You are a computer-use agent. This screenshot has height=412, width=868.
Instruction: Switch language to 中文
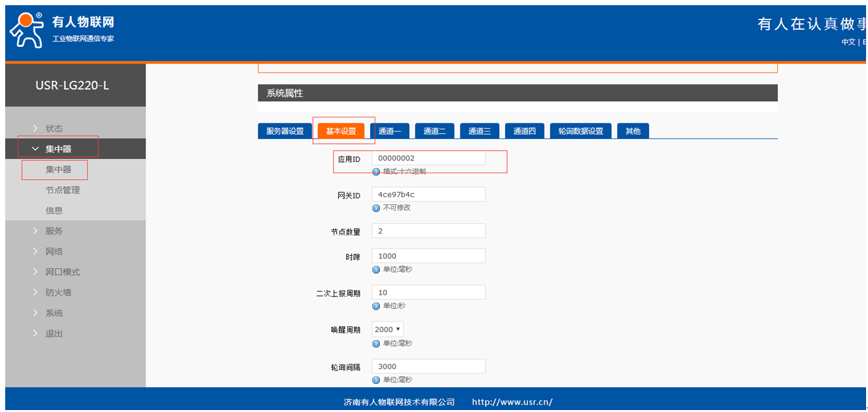[848, 42]
